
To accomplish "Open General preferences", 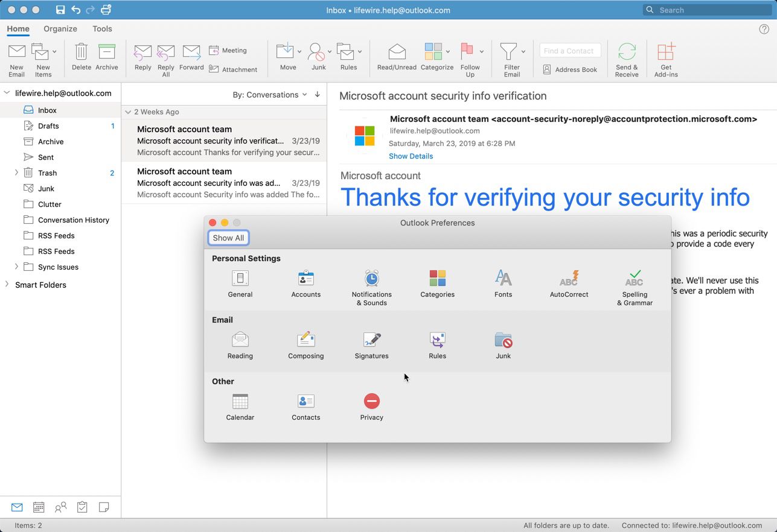I will point(240,283).
